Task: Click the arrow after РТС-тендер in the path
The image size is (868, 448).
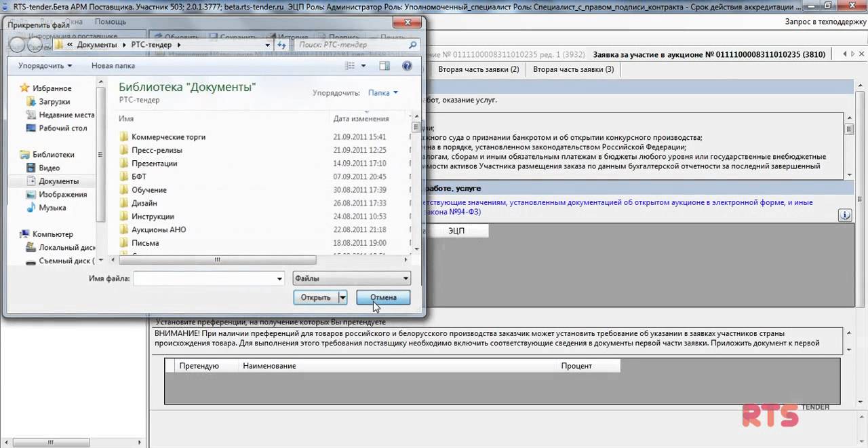Action: click(179, 45)
